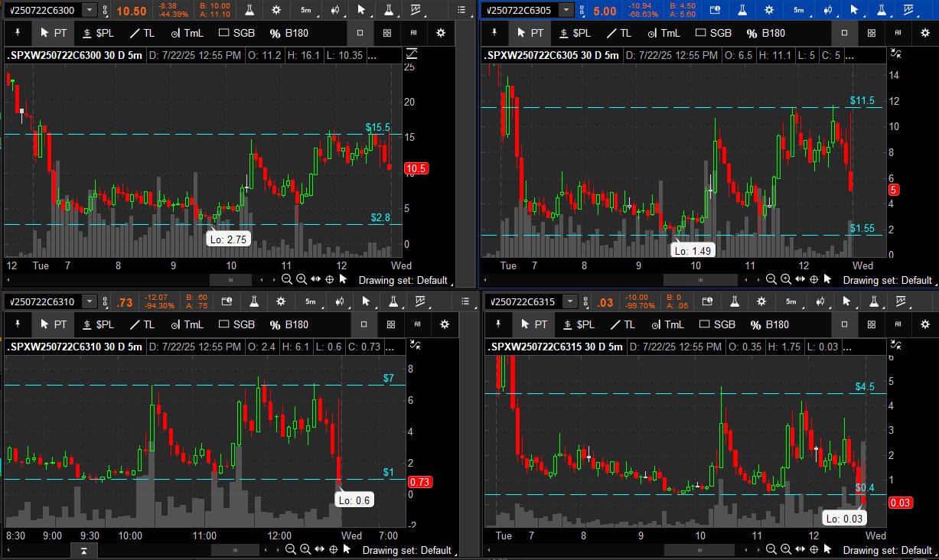Image resolution: width=939 pixels, height=560 pixels.
Task: Click the C6310 symbol title label on chart
Action: 74,347
